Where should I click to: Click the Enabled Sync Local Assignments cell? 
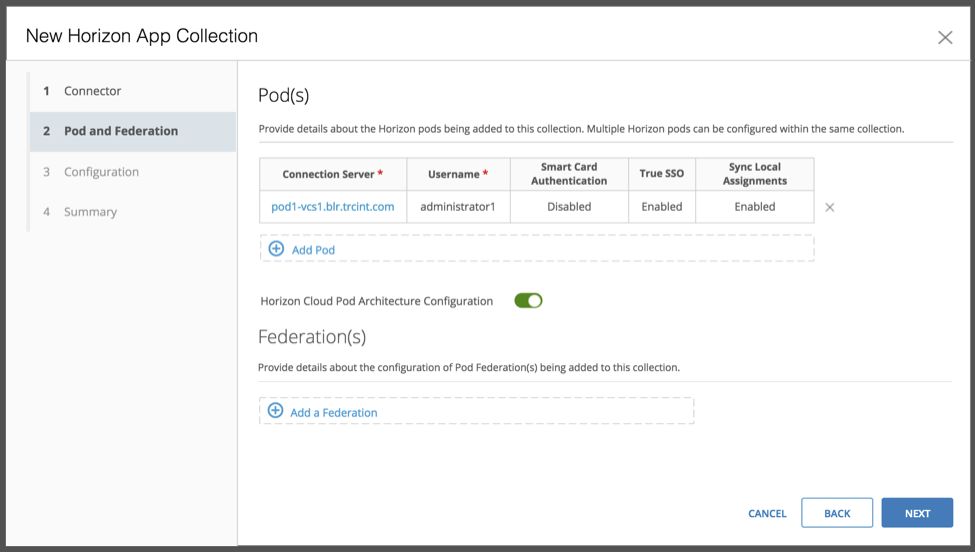(755, 206)
